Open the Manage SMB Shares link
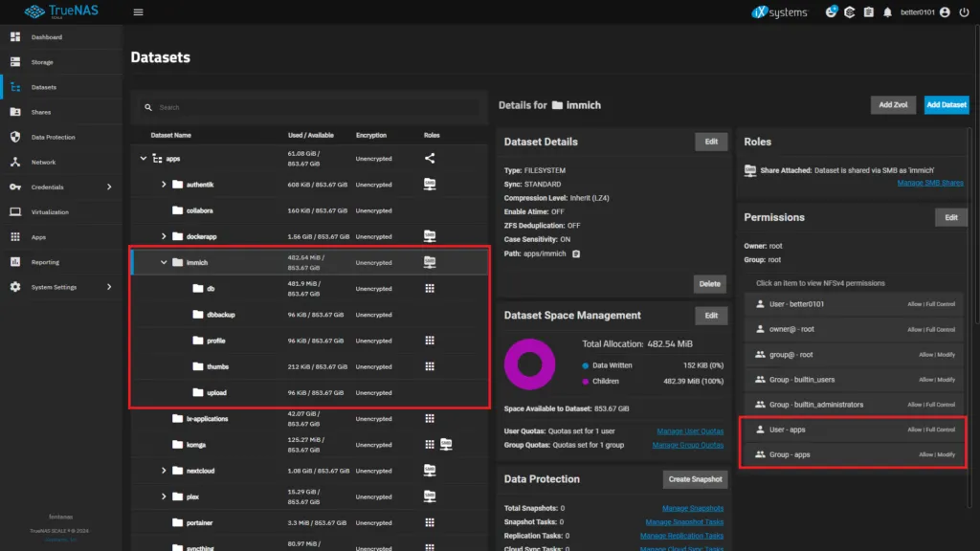Screen dimensions: 980x551 [x=930, y=183]
